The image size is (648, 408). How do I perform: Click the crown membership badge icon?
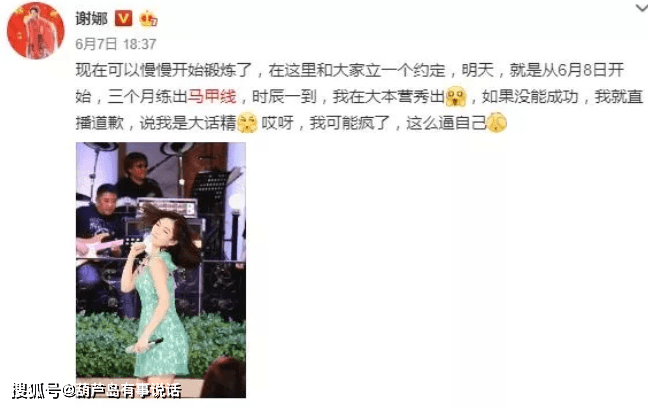pos(148,19)
